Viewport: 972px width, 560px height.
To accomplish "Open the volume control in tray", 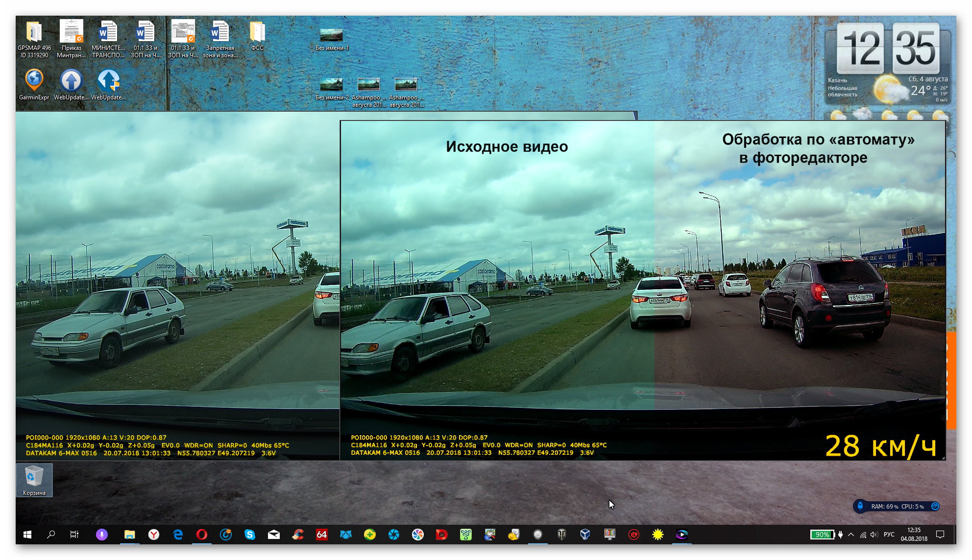I will tap(875, 535).
